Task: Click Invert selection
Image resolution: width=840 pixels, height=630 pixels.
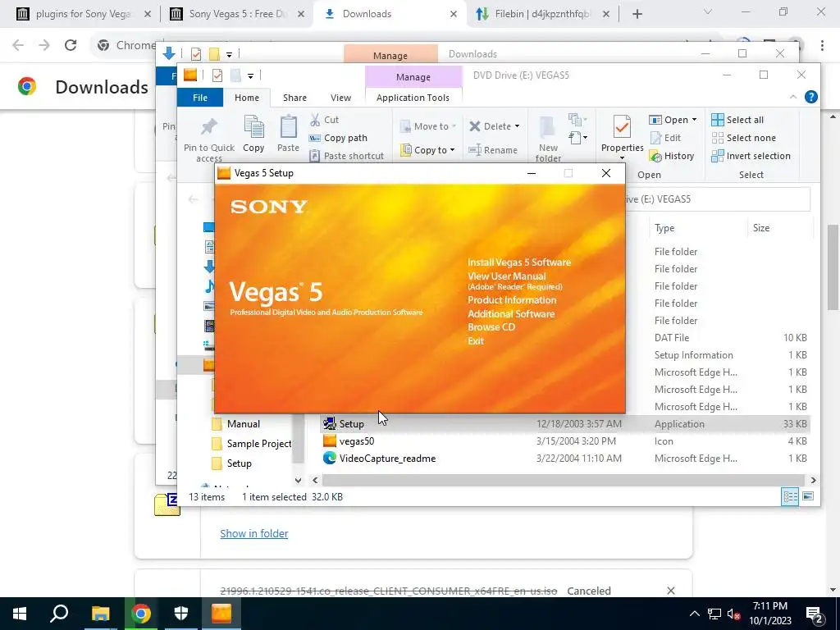Action: 751,156
